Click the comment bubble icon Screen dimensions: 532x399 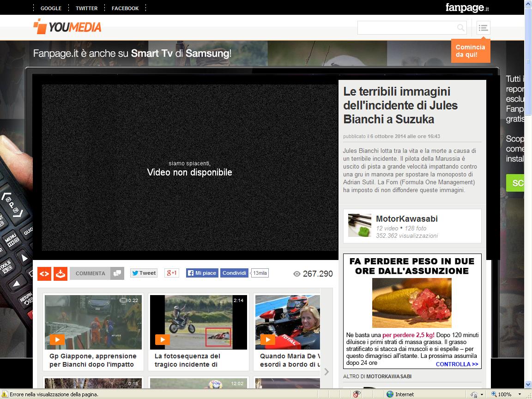(117, 273)
